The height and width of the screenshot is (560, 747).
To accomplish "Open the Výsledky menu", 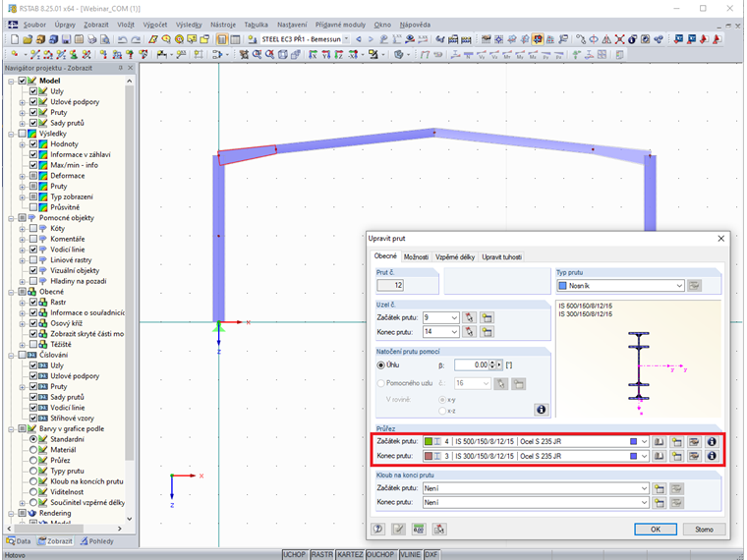I will click(x=188, y=23).
